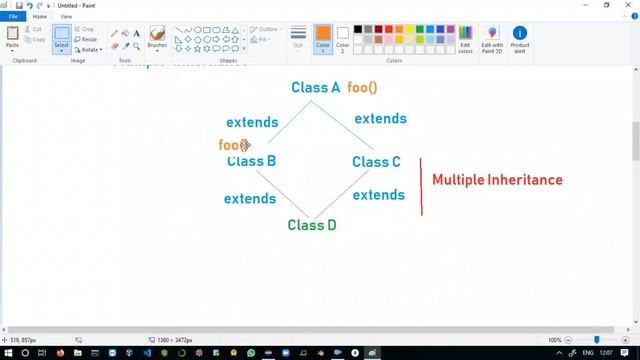The image size is (640, 360).
Task: Show hidden system tray icons
Action: 559,353
